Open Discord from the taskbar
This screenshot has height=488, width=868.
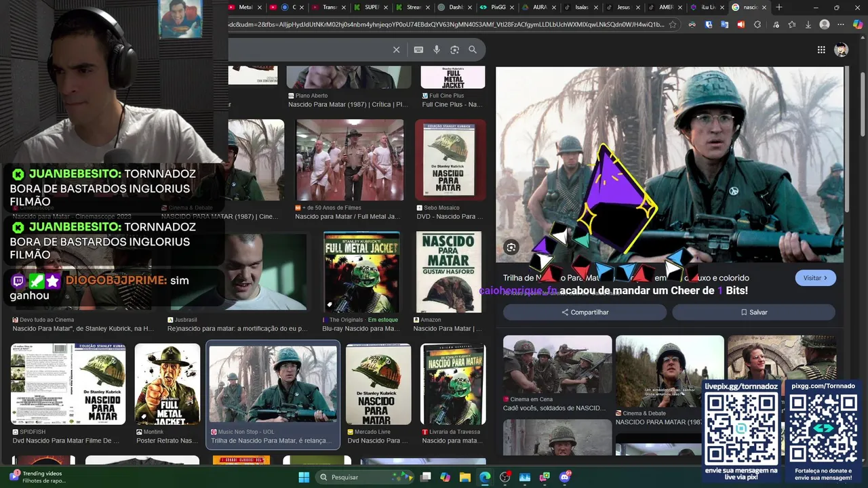coord(565,477)
